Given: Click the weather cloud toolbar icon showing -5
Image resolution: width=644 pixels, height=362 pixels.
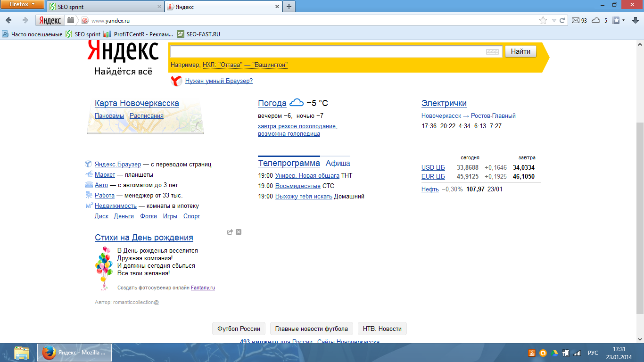Looking at the screenshot, I should 596,20.
